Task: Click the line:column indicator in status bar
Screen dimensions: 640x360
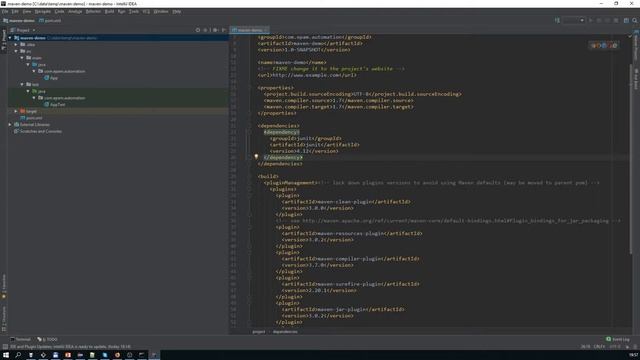Action: 585,347
